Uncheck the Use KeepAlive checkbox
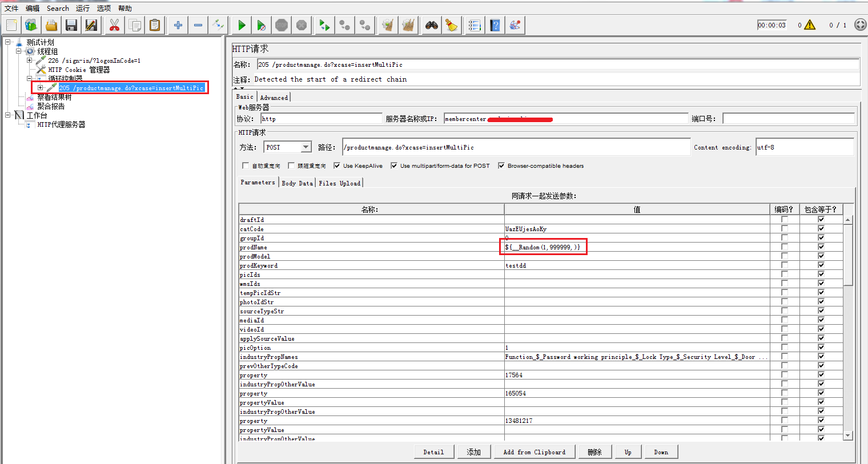The image size is (868, 464). click(337, 166)
